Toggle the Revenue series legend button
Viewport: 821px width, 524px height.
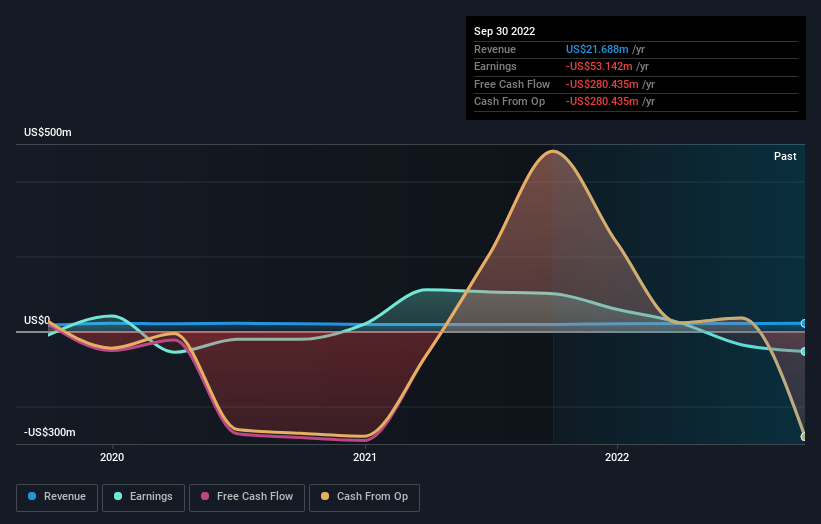point(57,497)
